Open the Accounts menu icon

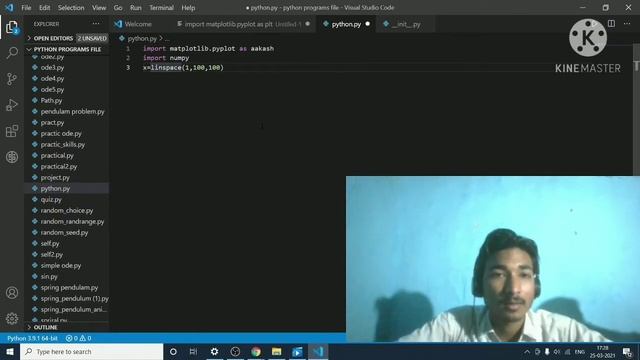point(12,293)
